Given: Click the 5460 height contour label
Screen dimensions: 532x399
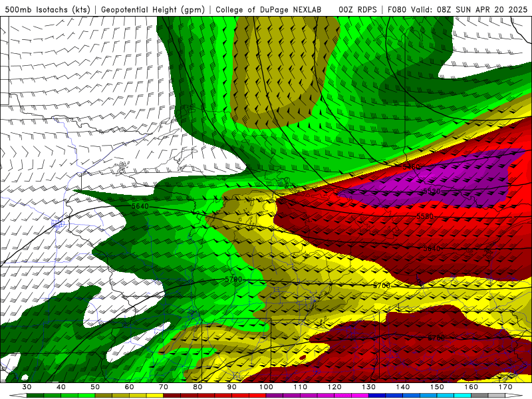Looking at the screenshot, I should (412, 167).
